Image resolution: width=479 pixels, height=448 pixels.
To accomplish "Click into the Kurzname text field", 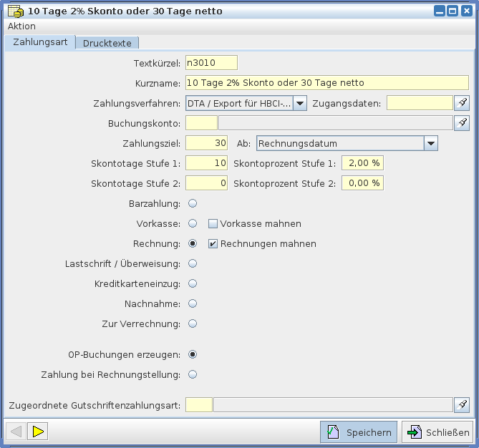I will 326,83.
